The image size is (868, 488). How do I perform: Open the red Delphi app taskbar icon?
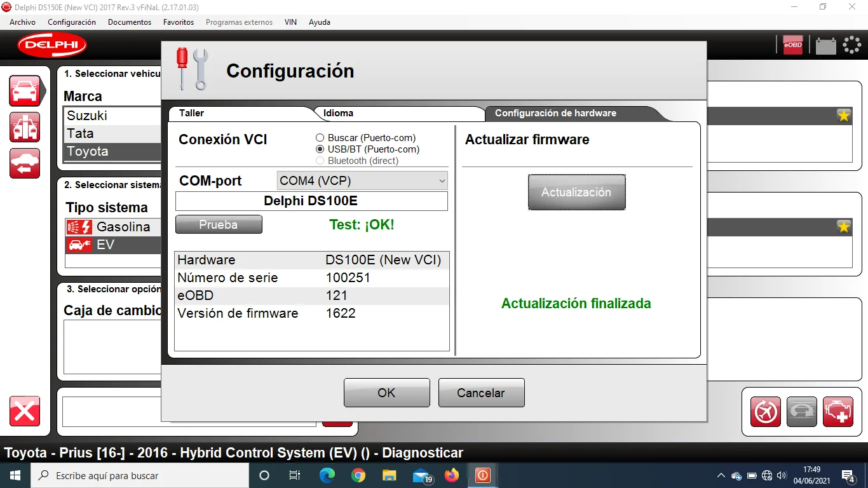pos(482,475)
